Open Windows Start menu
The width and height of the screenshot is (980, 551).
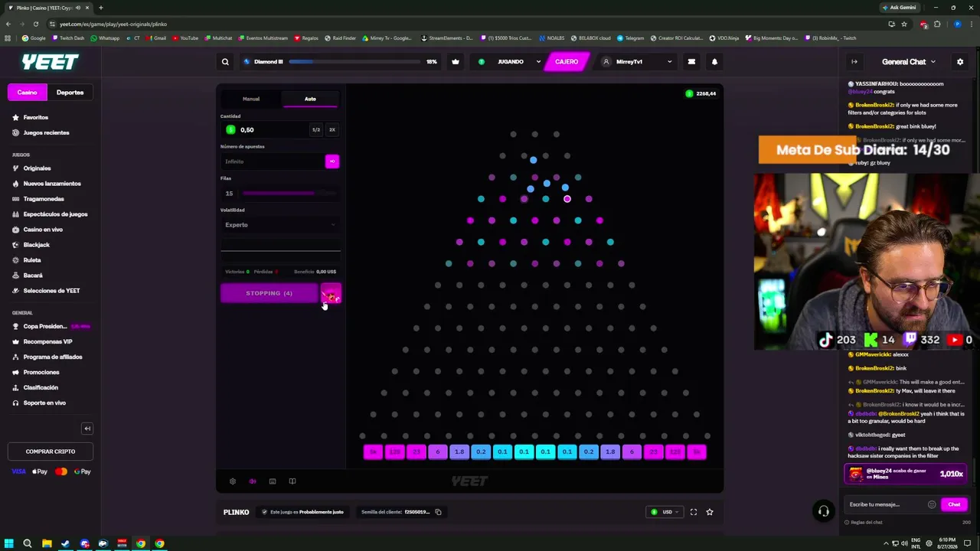coord(8,544)
